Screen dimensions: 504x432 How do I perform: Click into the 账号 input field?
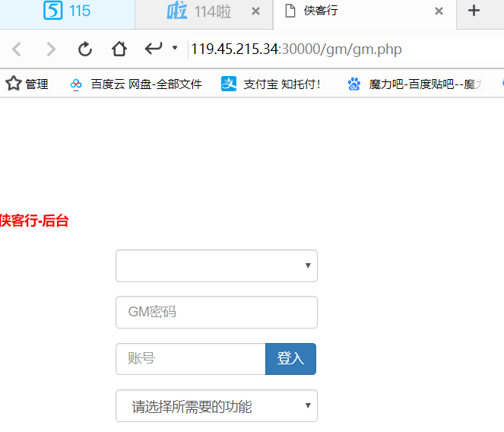point(190,359)
